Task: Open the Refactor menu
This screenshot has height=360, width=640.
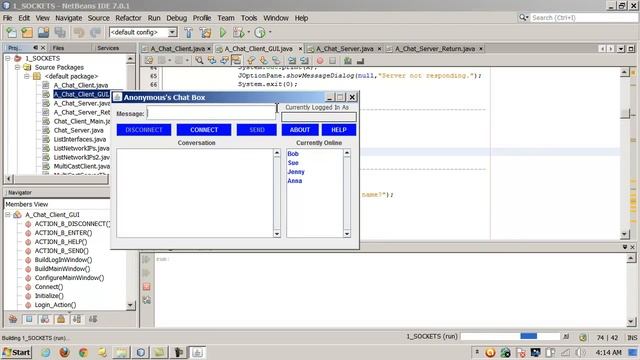Action: (128, 18)
